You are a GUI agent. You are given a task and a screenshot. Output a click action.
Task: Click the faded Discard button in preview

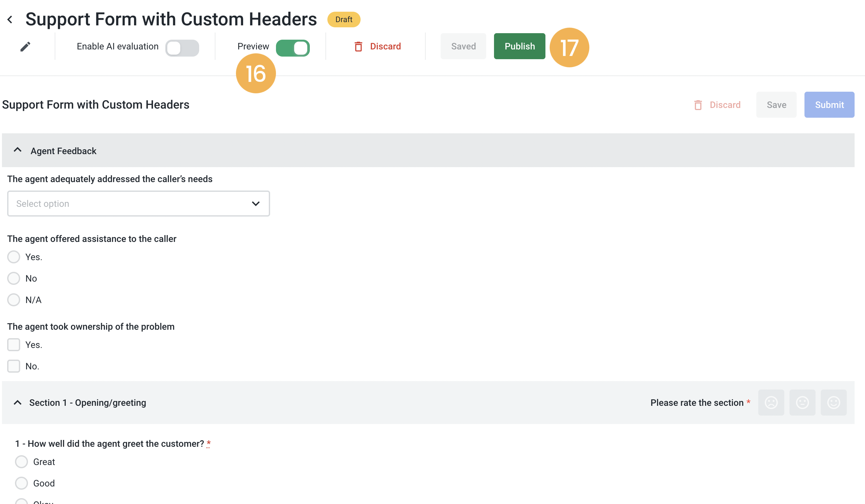tap(717, 105)
